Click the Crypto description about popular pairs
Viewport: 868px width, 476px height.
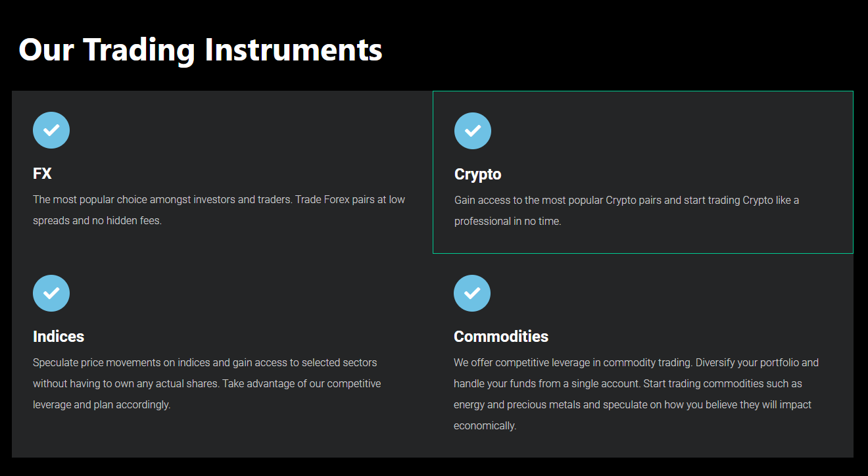[x=627, y=210]
